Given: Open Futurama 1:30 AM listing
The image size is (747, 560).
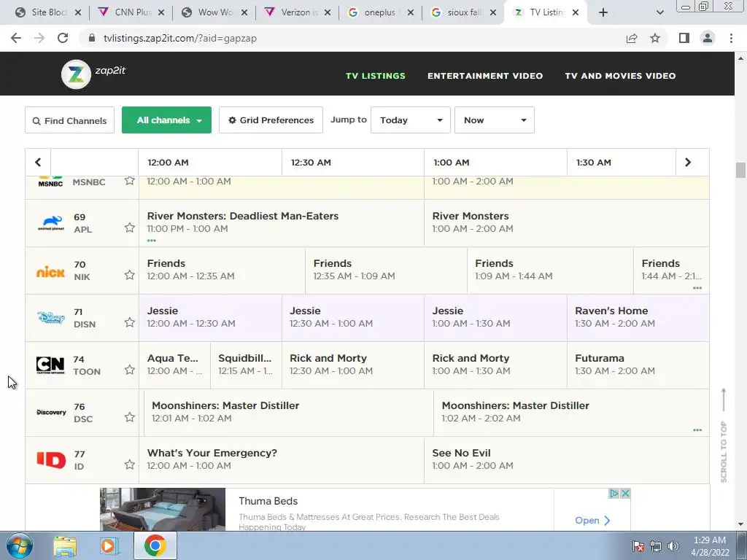Looking at the screenshot, I should [x=638, y=365].
